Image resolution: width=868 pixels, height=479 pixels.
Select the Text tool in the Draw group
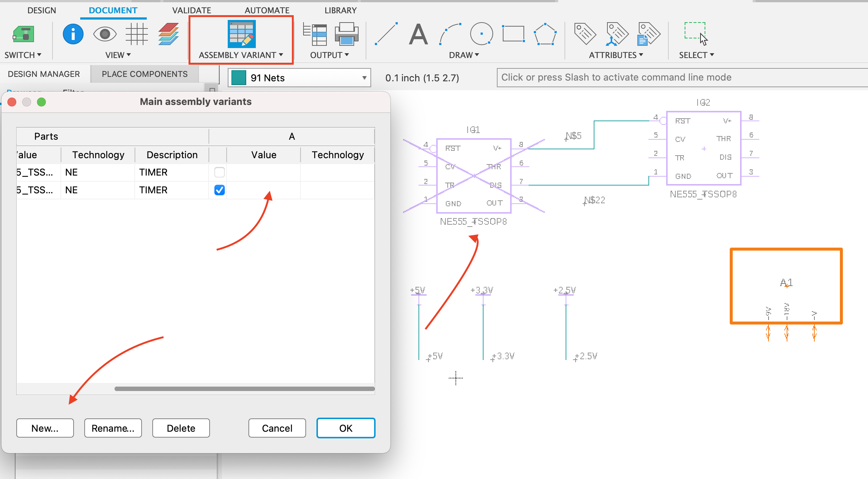(418, 34)
